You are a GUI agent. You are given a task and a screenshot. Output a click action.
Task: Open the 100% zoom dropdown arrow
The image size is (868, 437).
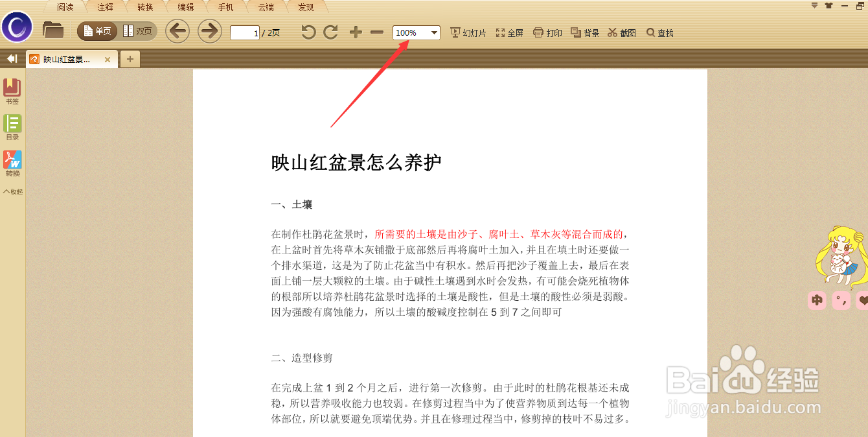pos(434,32)
